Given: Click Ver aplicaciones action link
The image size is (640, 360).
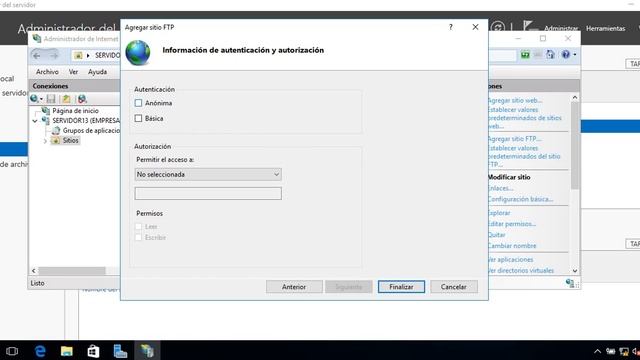Looking at the screenshot, I should pyautogui.click(x=511, y=260).
